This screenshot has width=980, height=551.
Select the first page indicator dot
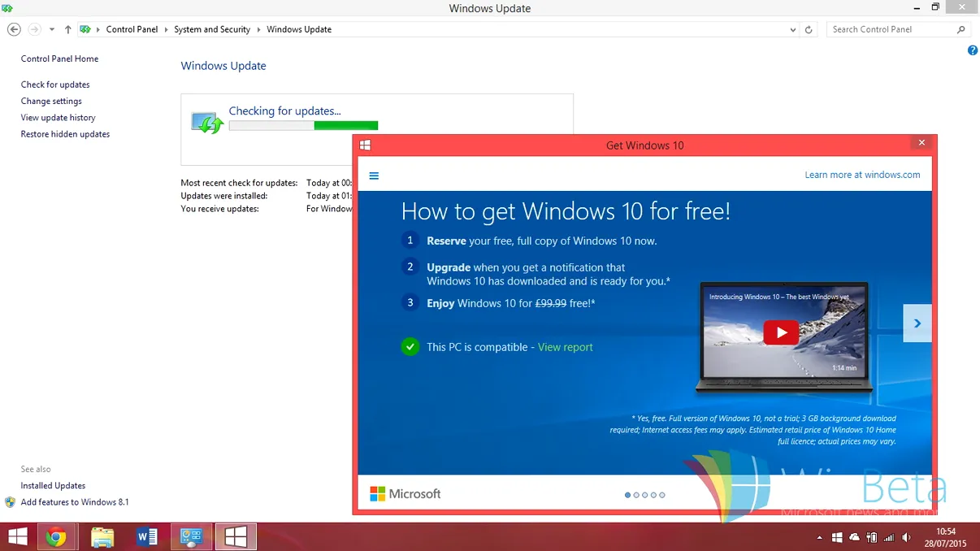tap(628, 494)
